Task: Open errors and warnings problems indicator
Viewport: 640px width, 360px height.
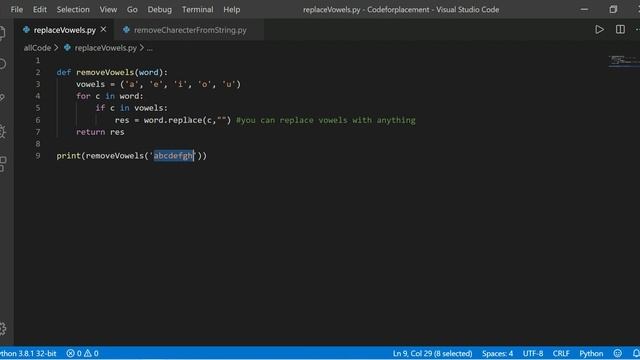Action: click(x=82, y=353)
